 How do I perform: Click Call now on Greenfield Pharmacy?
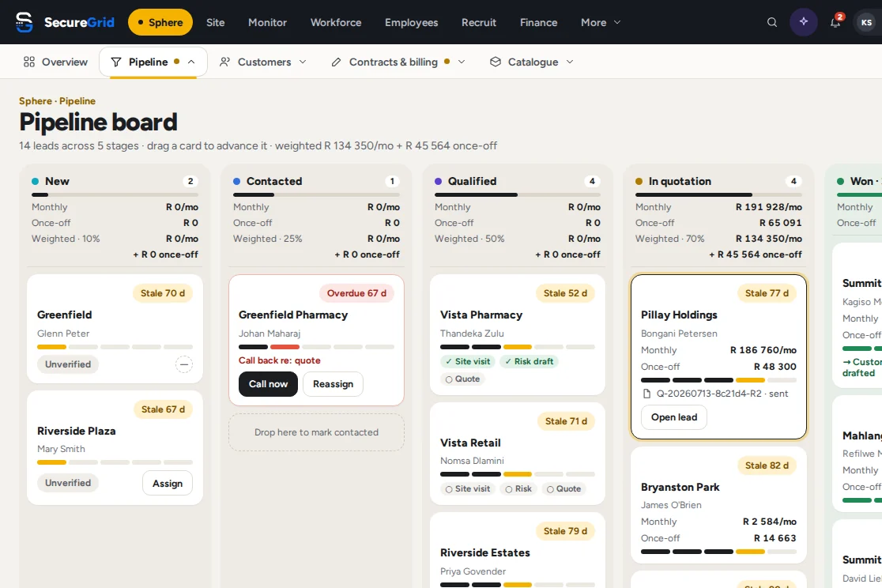(x=268, y=384)
